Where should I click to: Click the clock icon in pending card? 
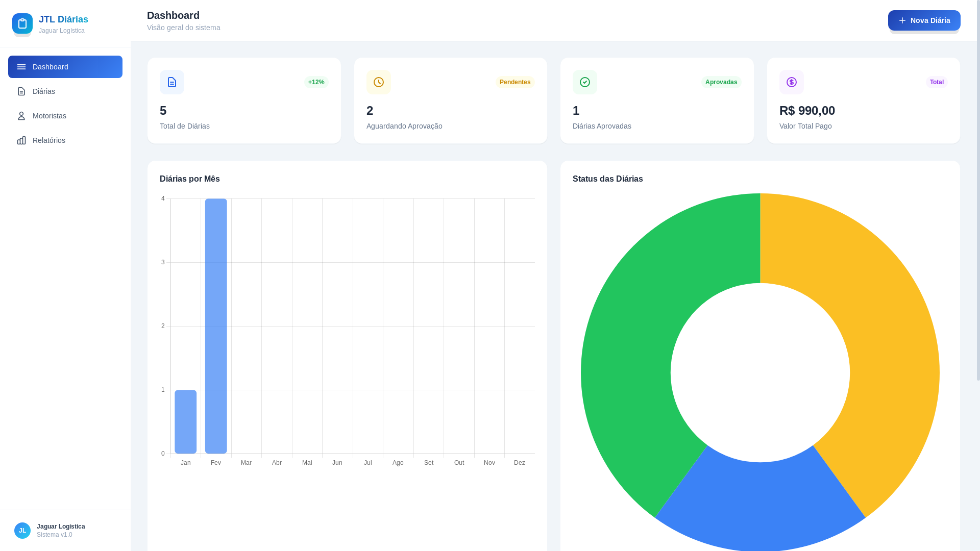point(379,82)
